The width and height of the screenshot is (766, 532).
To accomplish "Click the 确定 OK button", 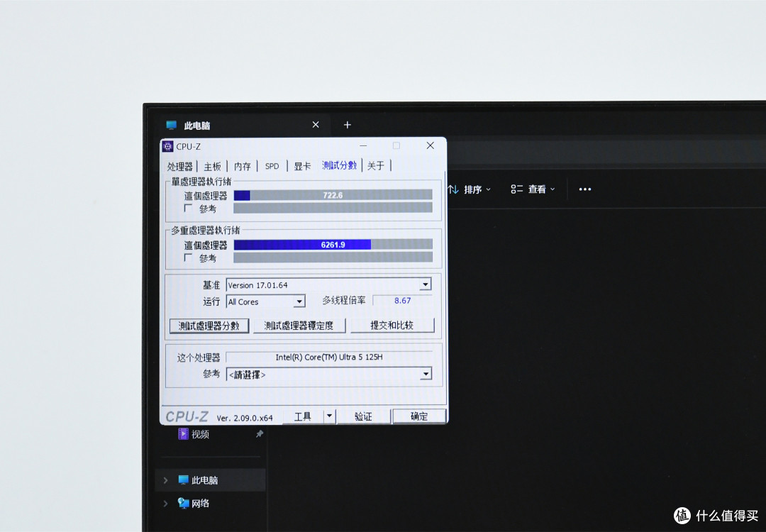I will click(x=419, y=416).
